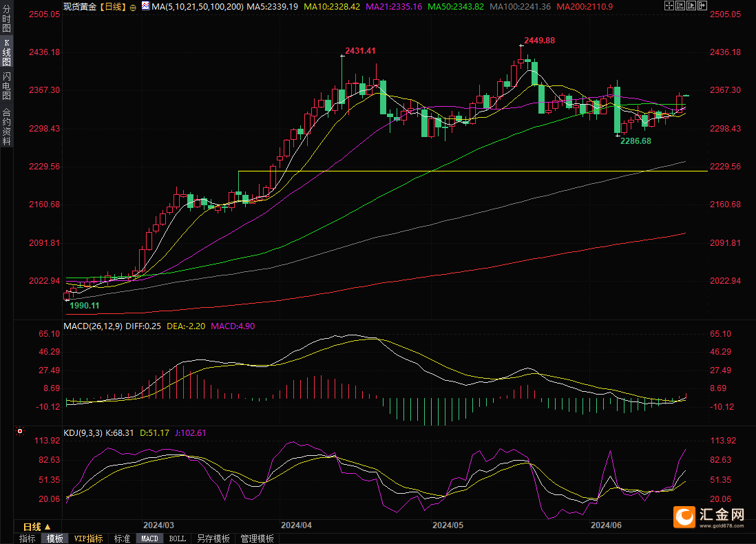756x544 pixels.
Task: Switch to 闪电图 sidebar view
Action: (6, 86)
